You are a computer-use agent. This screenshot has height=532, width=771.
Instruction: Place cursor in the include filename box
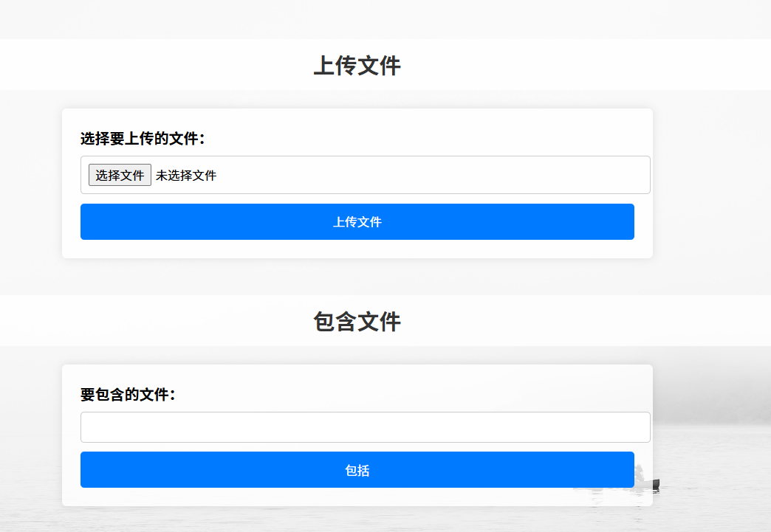point(365,427)
